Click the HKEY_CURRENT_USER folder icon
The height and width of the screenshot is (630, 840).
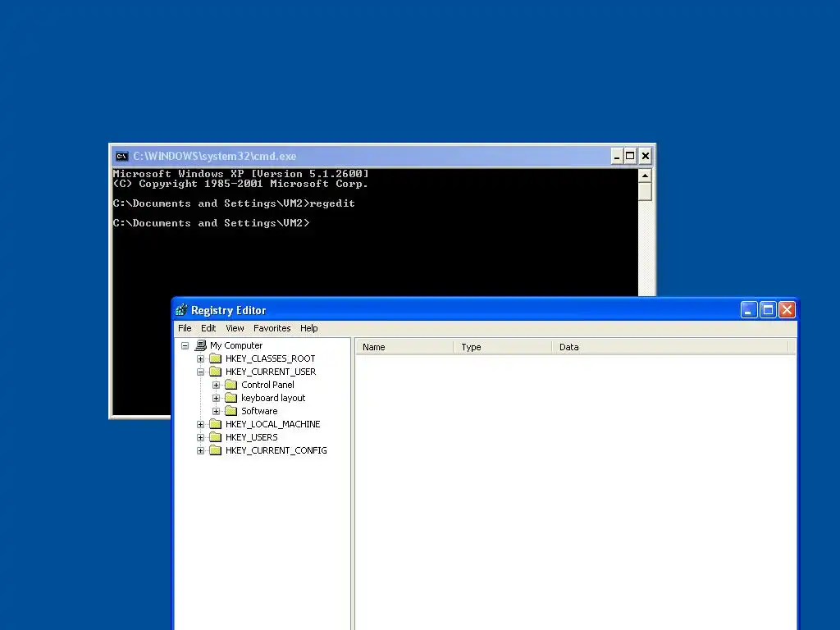click(216, 372)
